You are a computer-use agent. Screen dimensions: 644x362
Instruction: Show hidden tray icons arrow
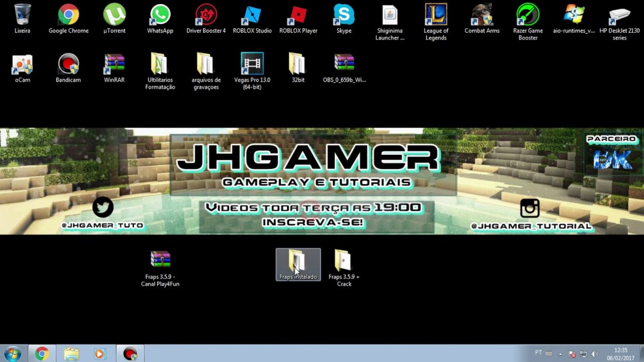(560, 354)
